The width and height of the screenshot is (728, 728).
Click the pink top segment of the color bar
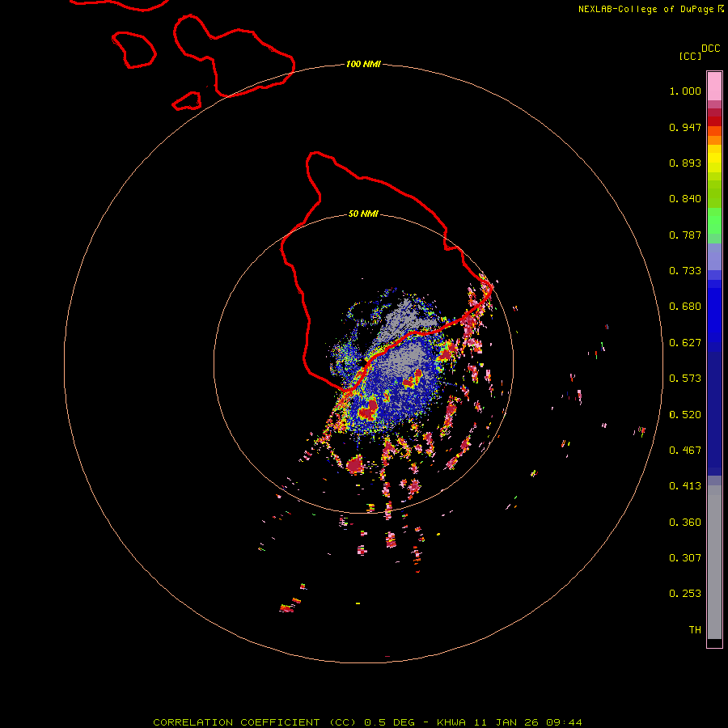point(714,86)
